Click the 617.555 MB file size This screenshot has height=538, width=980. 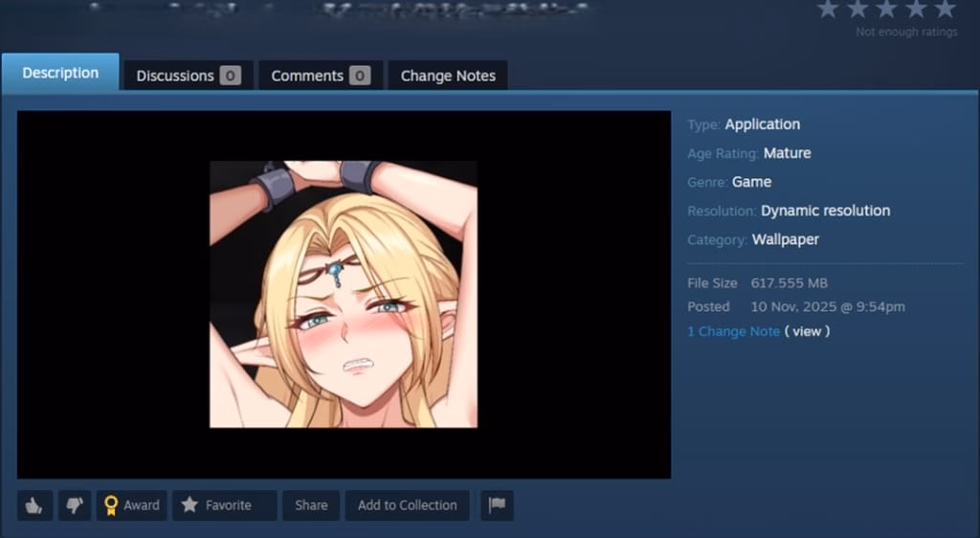pos(789,283)
